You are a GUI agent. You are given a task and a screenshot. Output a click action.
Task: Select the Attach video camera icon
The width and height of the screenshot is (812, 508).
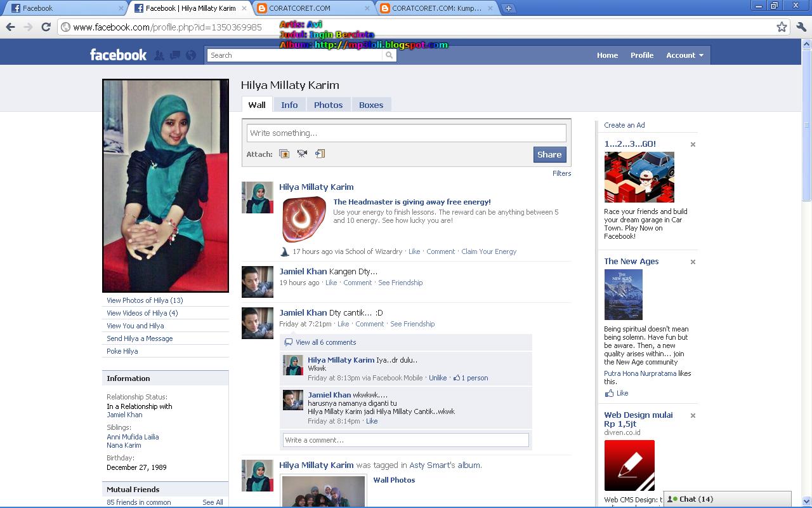[302, 154]
